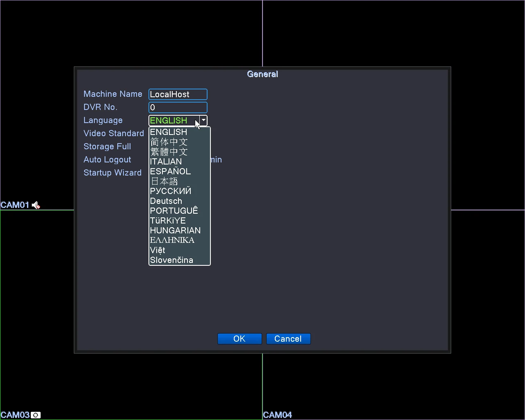This screenshot has width=525, height=420.
Task: Pick Deutsch from the language list
Action: 180,201
